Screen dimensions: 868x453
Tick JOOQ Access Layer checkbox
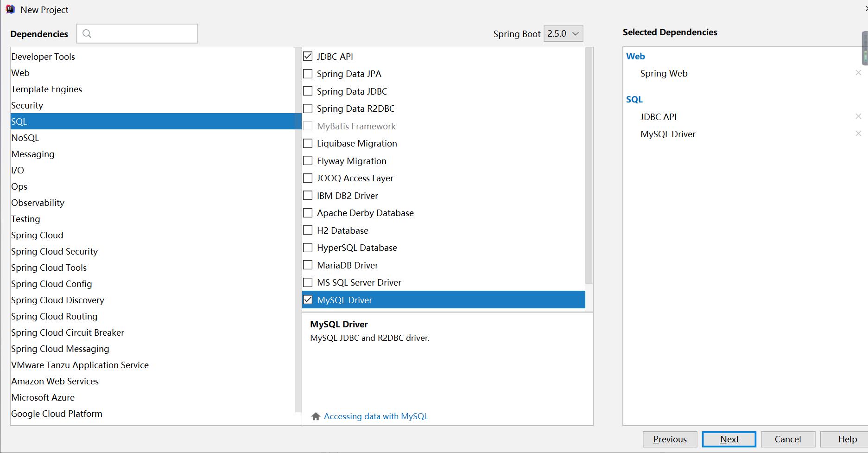308,178
